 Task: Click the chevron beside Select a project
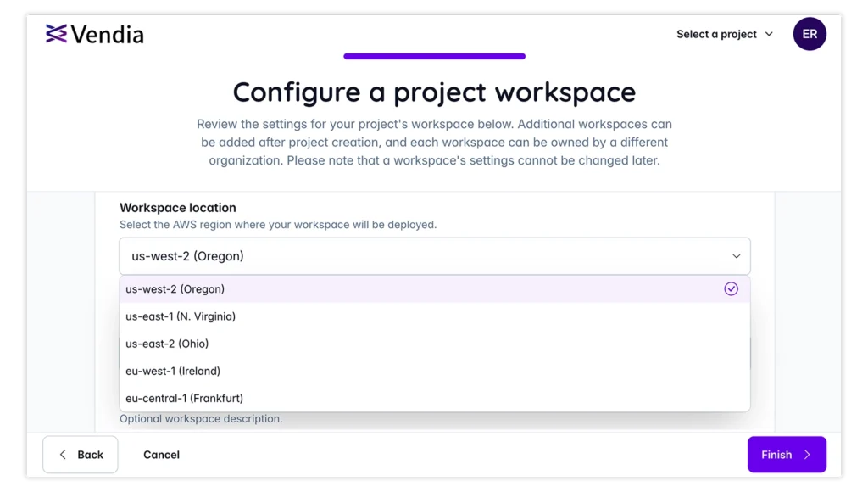[770, 34]
